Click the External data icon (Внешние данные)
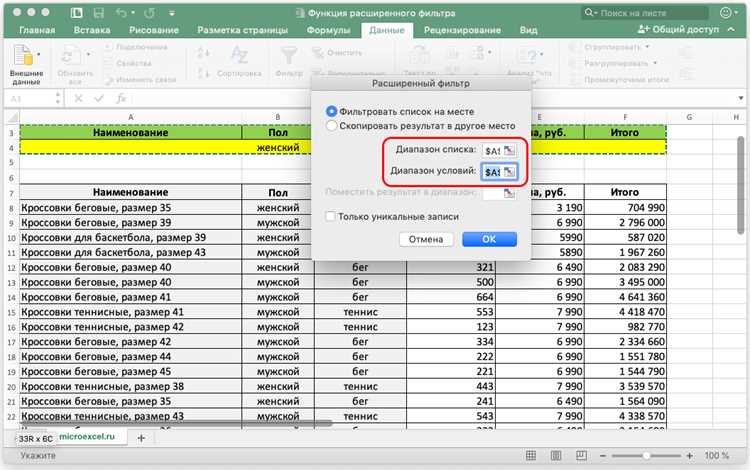Viewport: 750px width, 470px height. [23, 55]
